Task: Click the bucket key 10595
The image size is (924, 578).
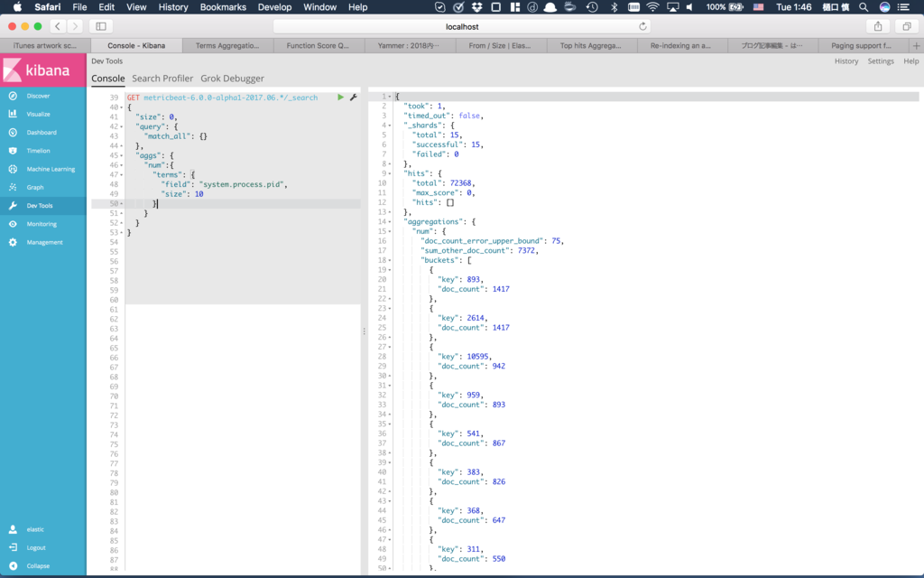Action: [478, 356]
